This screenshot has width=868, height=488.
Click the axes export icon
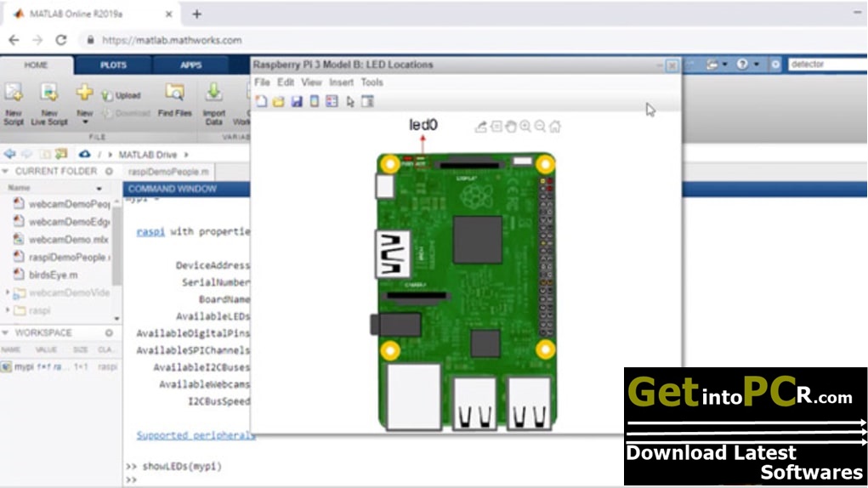tap(481, 127)
